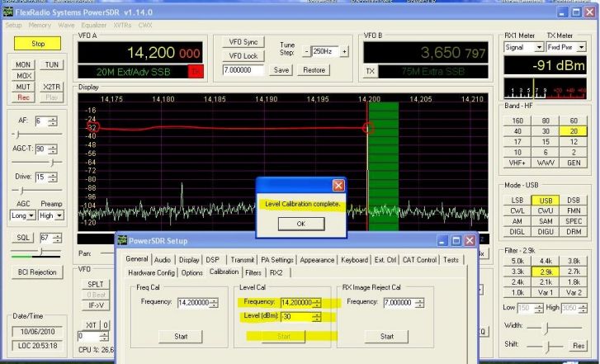Click the IF->V button
The width and height of the screenshot is (600, 364).
[x=96, y=305]
